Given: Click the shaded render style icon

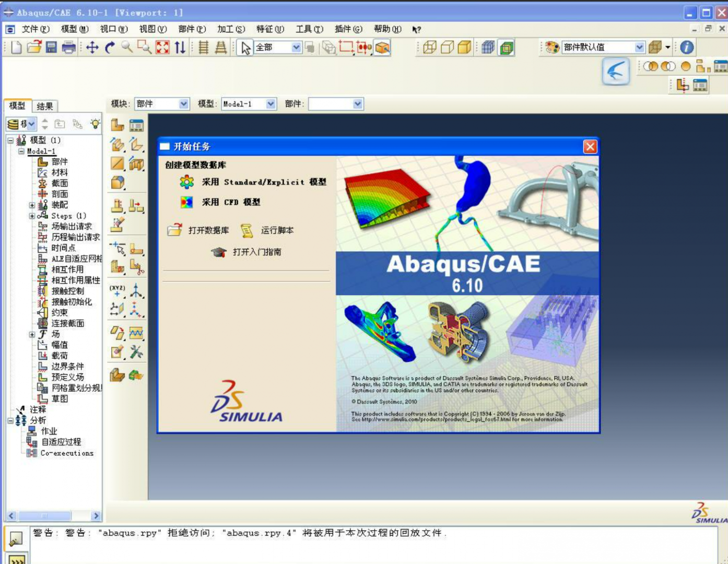Looking at the screenshot, I should (x=464, y=48).
